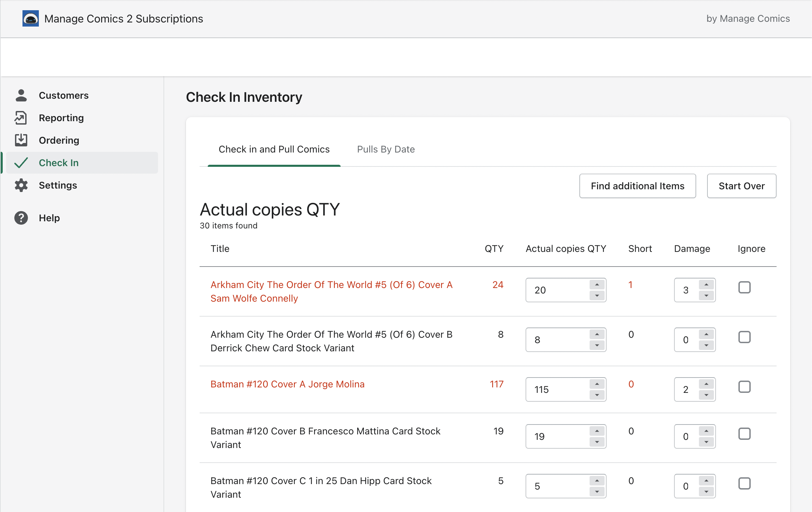Screen dimensions: 812x512
Task: Increase actual copies for Arkham City Cover A
Action: click(597, 285)
